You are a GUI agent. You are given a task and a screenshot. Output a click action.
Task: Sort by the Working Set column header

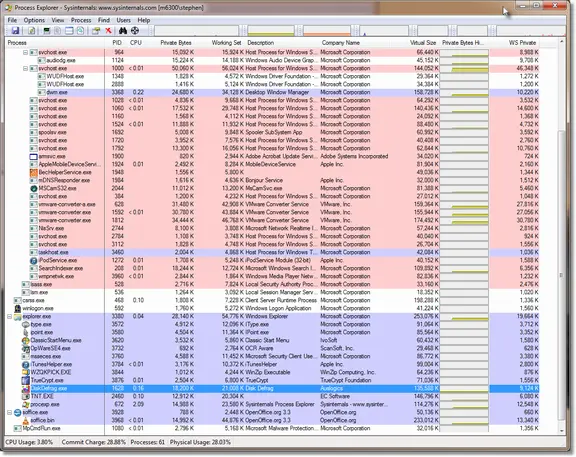226,43
